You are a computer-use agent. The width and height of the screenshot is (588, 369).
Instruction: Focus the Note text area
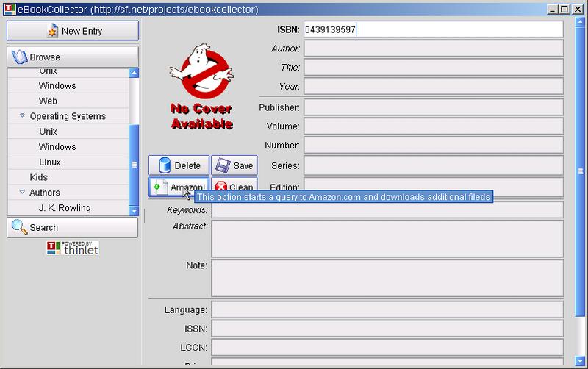coord(387,278)
